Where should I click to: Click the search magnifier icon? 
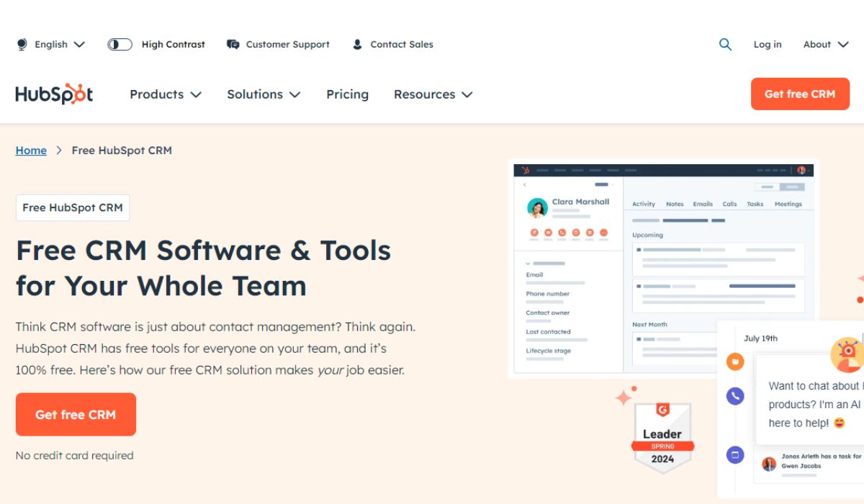pyautogui.click(x=725, y=45)
